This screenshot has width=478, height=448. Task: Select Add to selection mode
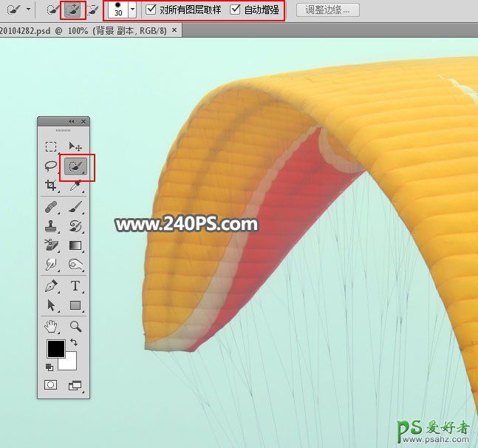click(x=72, y=10)
